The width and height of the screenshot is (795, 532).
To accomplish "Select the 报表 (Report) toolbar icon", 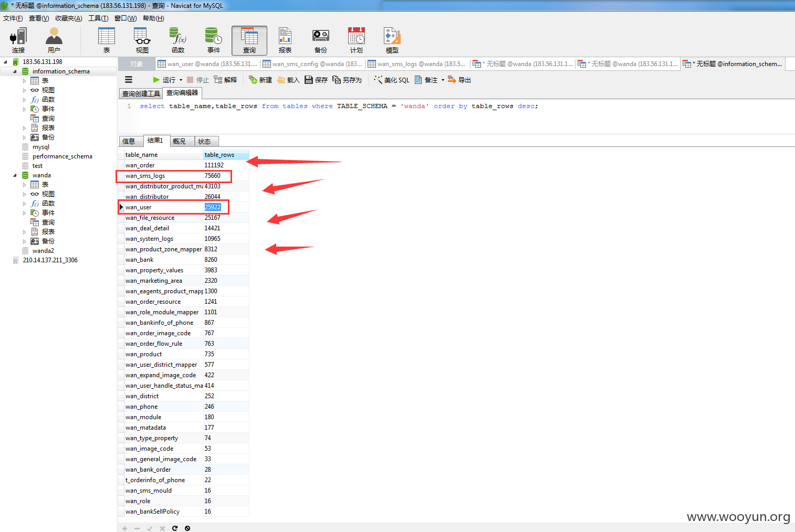I will (x=285, y=40).
